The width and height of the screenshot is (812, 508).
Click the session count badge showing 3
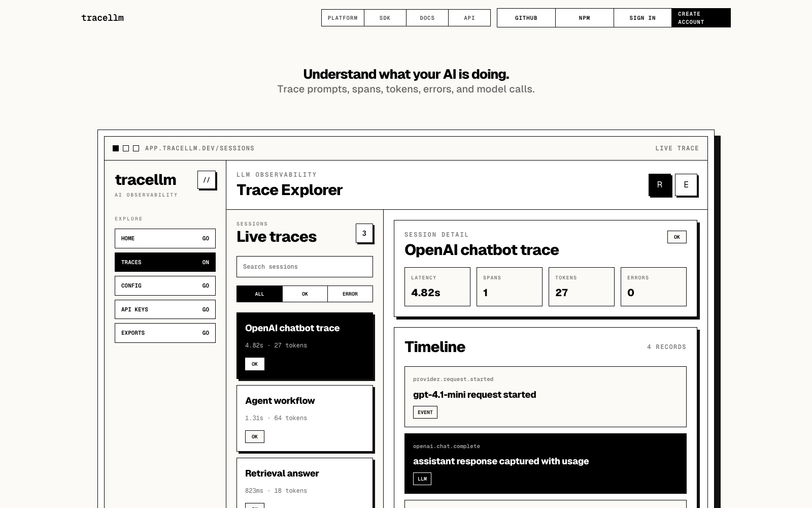pos(364,233)
